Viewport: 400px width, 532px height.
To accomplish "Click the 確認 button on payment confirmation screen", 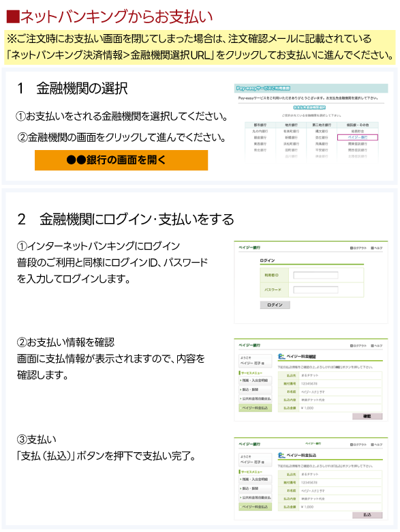I will pyautogui.click(x=367, y=416).
